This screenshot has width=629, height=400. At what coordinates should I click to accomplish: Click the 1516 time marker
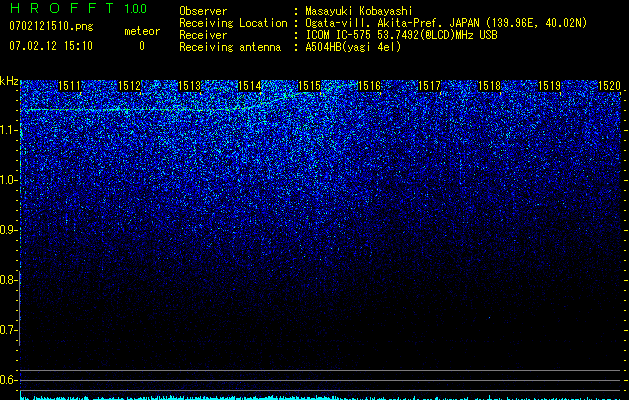pyautogui.click(x=369, y=86)
